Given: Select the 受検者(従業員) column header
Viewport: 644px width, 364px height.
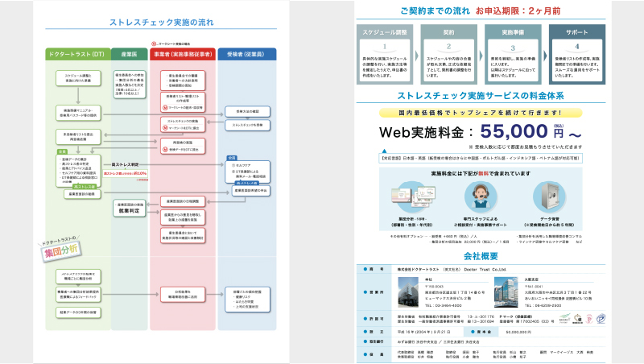Looking at the screenshot, I should [247, 54].
